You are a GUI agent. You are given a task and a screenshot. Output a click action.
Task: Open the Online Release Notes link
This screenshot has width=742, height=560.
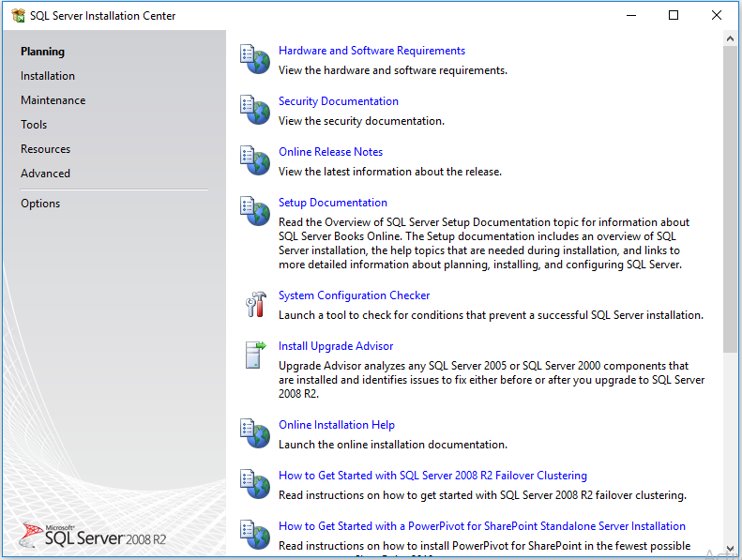pyautogui.click(x=330, y=152)
